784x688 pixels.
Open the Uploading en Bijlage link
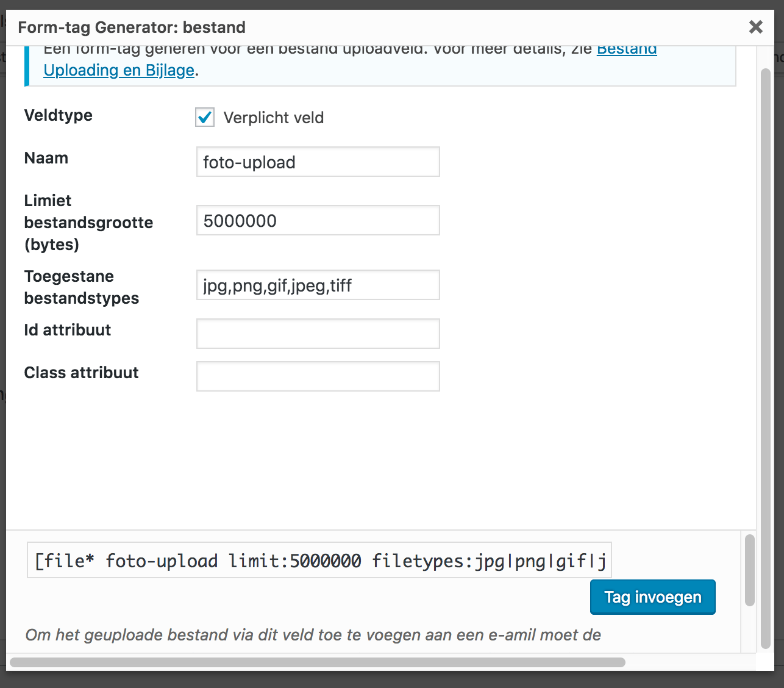tap(119, 71)
